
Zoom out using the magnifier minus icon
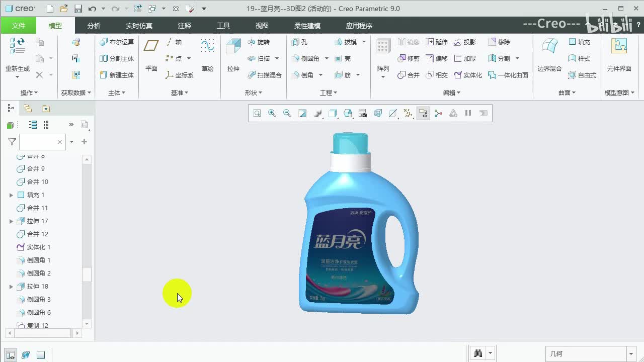287,113
